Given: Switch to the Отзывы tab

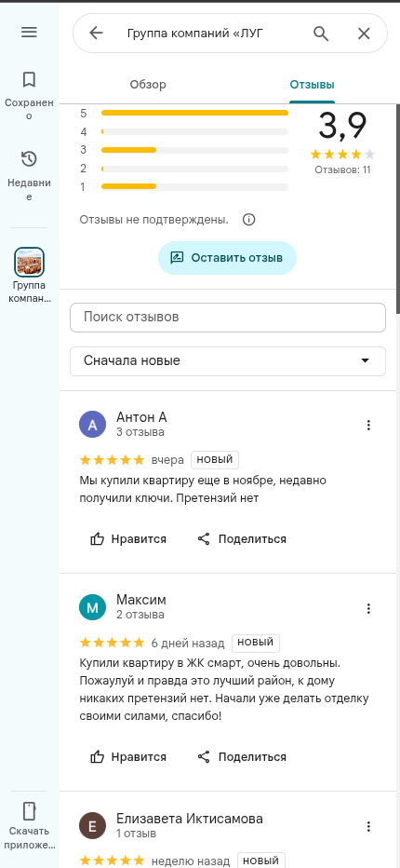Looking at the screenshot, I should [312, 85].
